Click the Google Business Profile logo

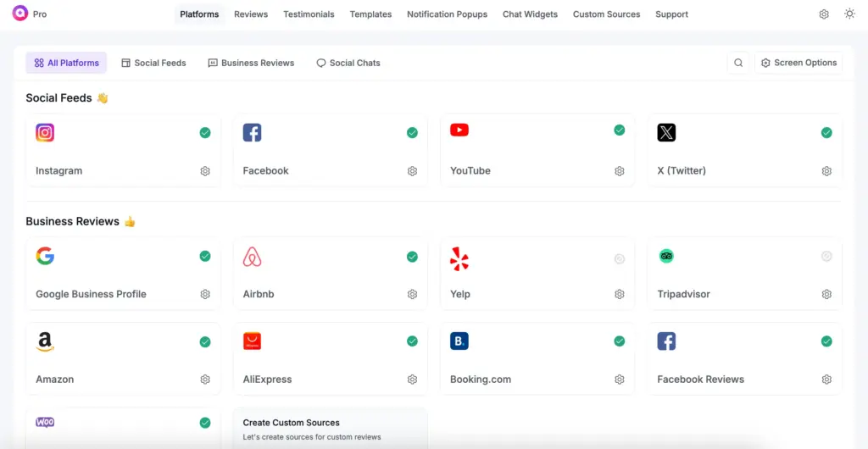tap(45, 256)
